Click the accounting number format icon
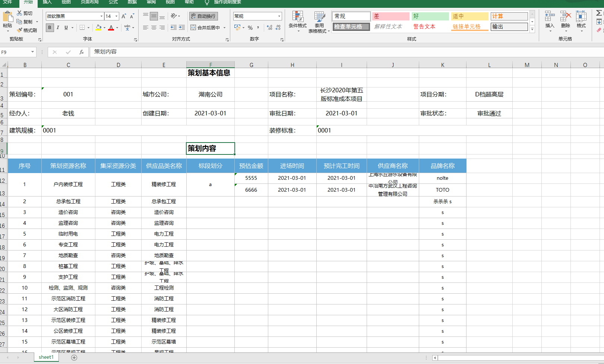Viewport: 604px width, 364px height. pos(237,28)
